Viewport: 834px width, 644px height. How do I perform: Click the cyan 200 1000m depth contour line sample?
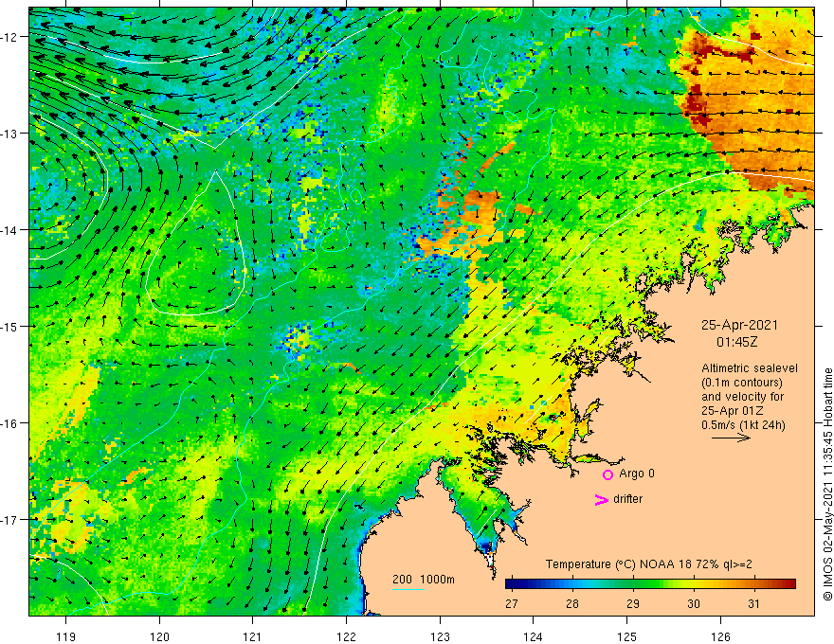pyautogui.click(x=408, y=589)
